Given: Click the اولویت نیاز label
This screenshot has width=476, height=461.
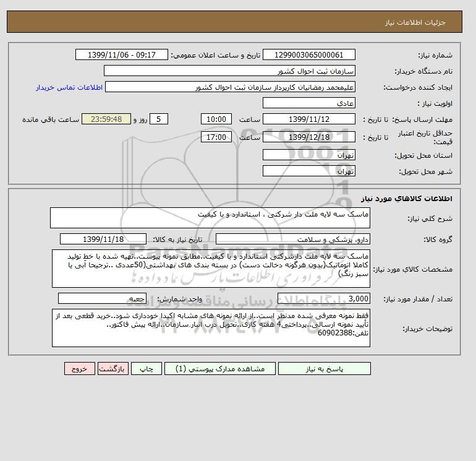Looking at the screenshot, I should coord(435,103).
